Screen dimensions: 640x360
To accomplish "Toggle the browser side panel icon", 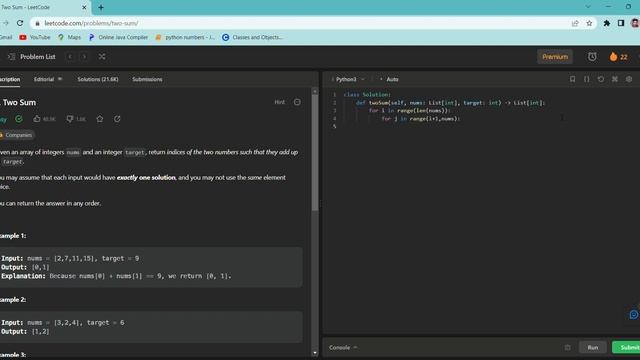I will 621,23.
